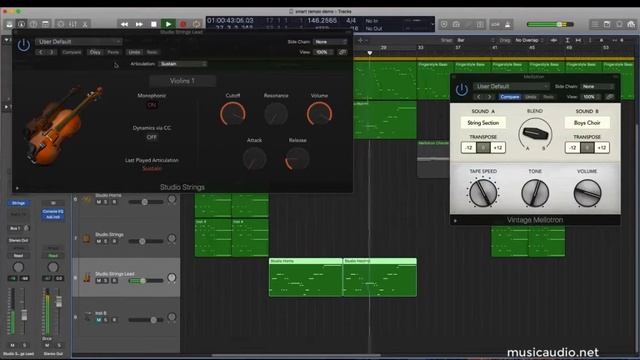Click the Mellotron Tone knob
Screen dimensions: 640x360
(535, 193)
